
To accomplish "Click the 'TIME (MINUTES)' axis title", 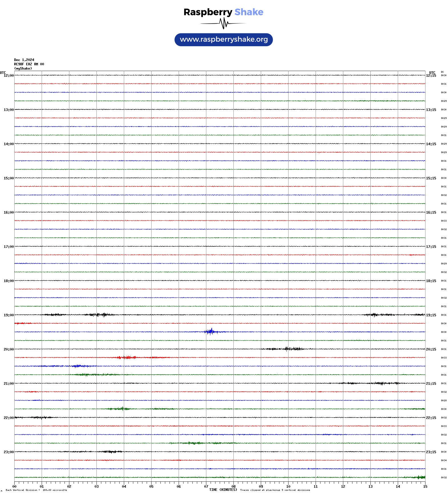I will coord(223,490).
